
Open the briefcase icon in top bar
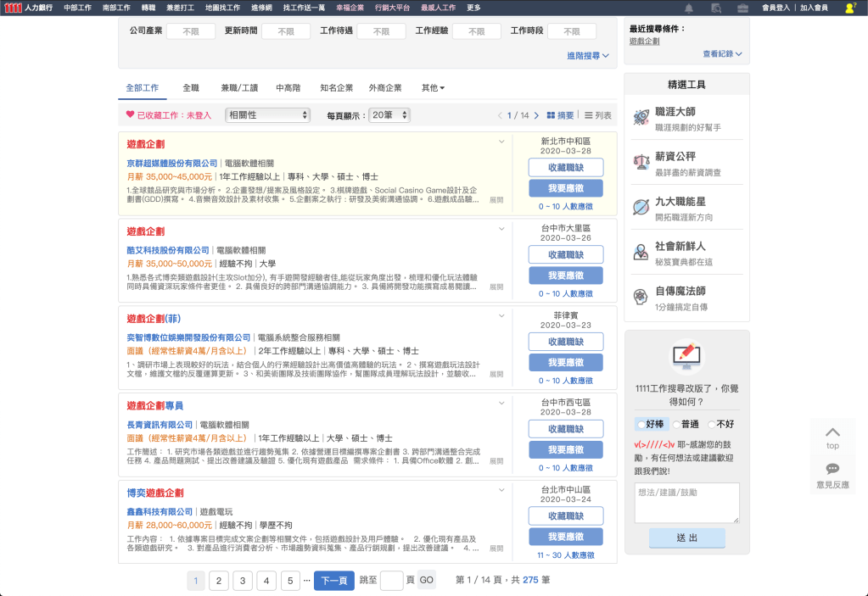click(x=742, y=8)
